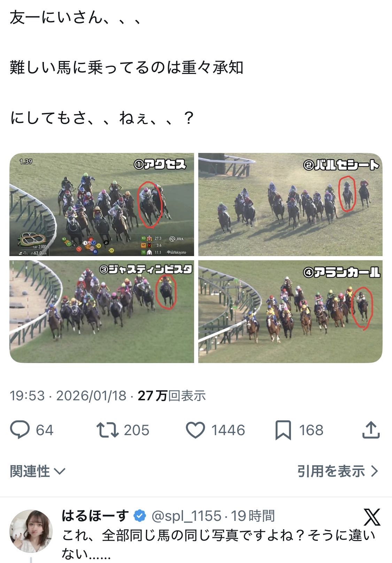This screenshot has height=563, width=392.
Task: Like the post with the heart icon
Action: tap(195, 430)
